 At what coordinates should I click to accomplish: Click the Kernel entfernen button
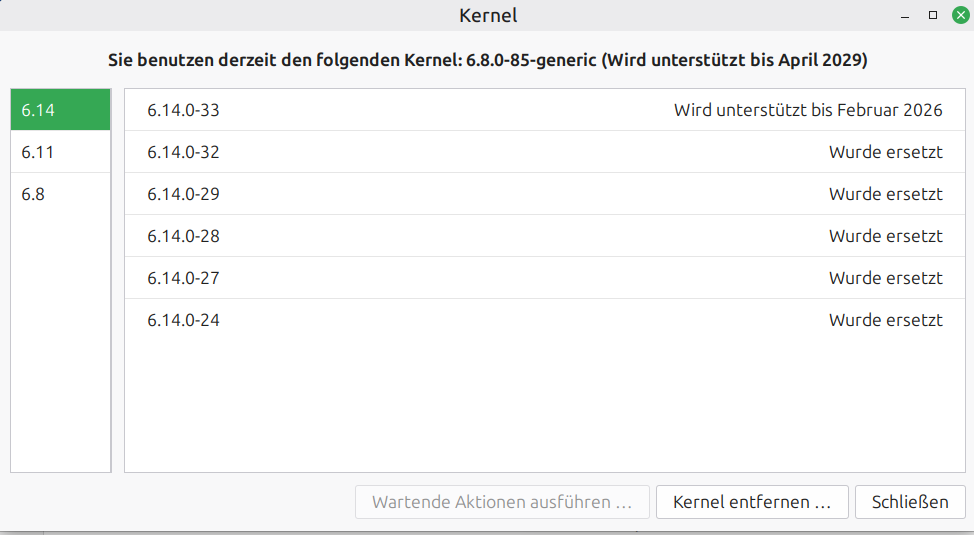(x=752, y=502)
